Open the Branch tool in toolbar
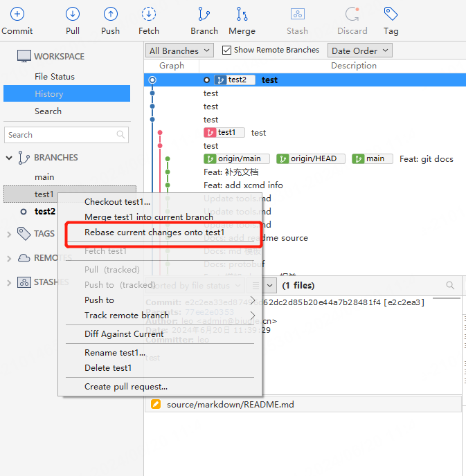The width and height of the screenshot is (466, 476). [x=204, y=14]
